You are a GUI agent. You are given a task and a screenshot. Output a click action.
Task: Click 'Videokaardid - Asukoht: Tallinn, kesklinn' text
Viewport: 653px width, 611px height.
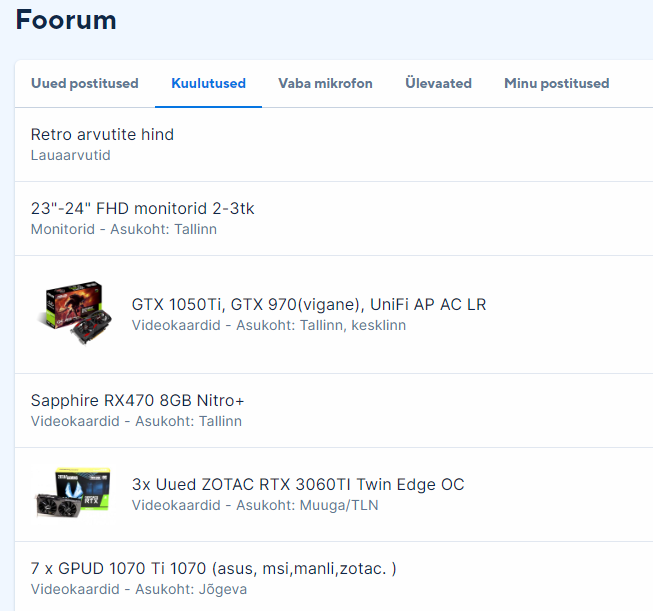click(269, 325)
